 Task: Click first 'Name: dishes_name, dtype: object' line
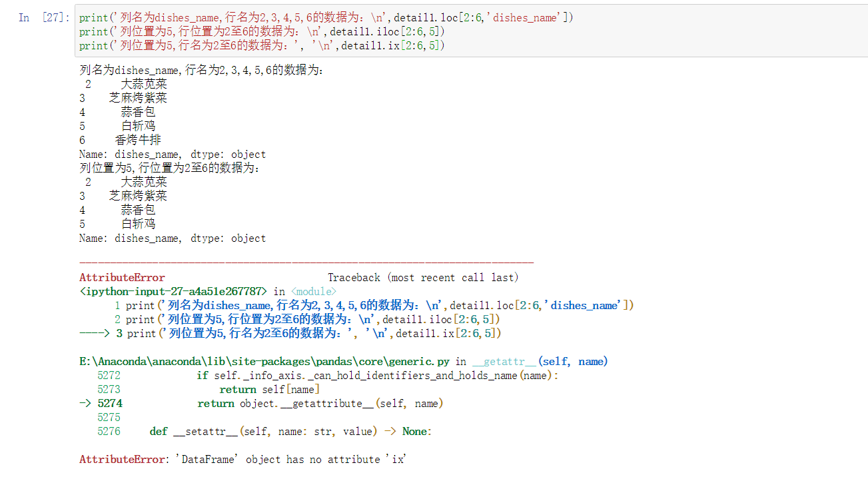click(173, 154)
